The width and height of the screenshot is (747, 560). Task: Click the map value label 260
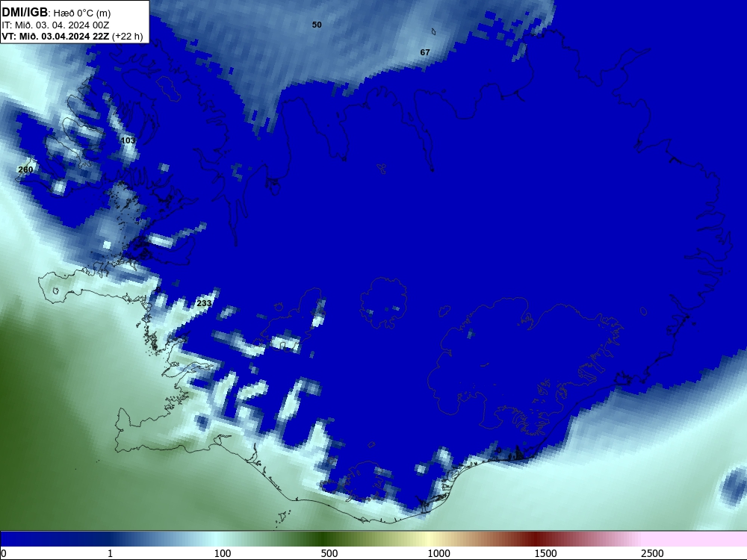pos(25,169)
